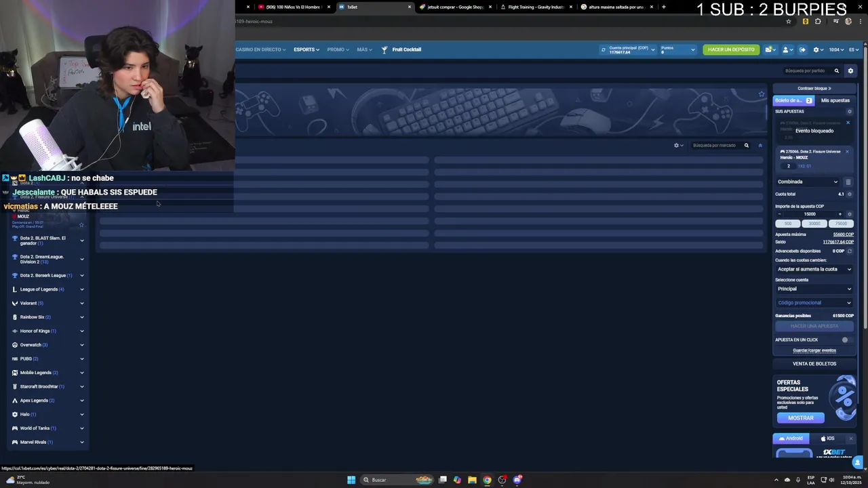Expand the Overwatch section chevron
Image resolution: width=868 pixels, height=488 pixels.
(x=82, y=345)
